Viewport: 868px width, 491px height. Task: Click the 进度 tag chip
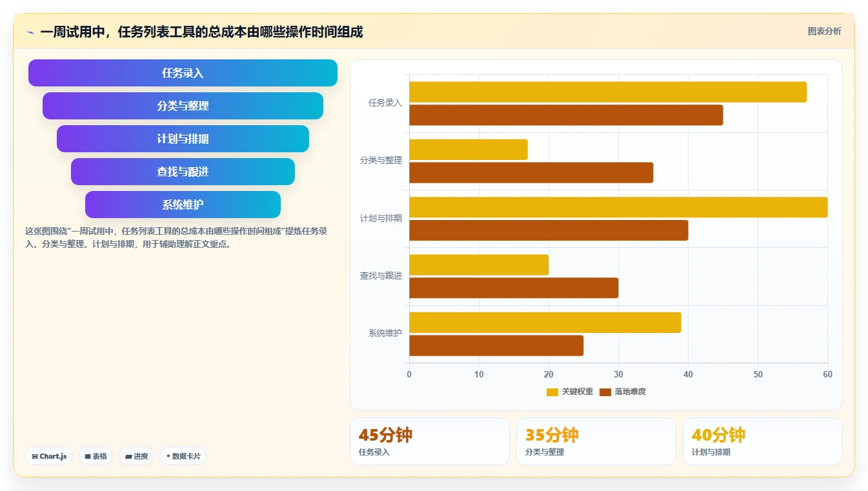[136, 456]
